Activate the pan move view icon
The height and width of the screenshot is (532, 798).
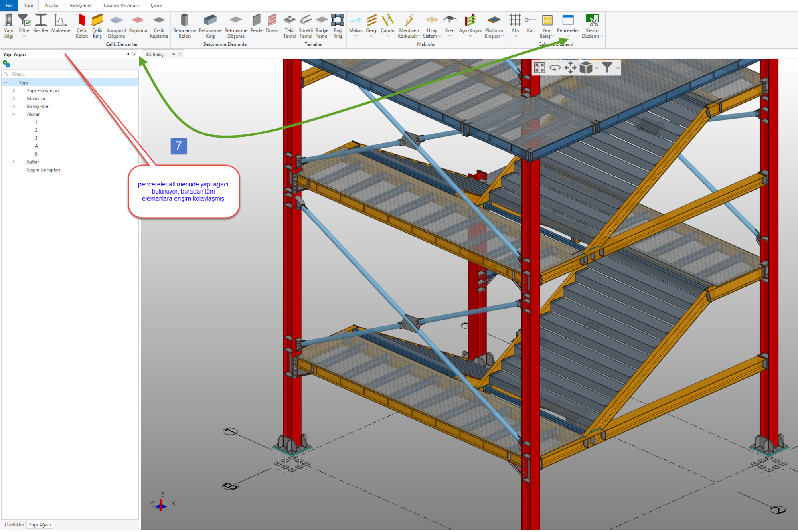tap(570, 68)
